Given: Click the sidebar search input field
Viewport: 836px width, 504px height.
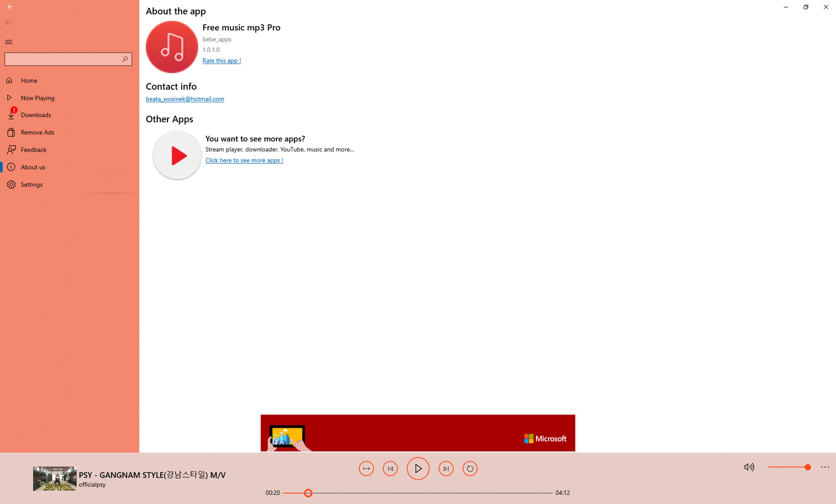Looking at the screenshot, I should [63, 59].
